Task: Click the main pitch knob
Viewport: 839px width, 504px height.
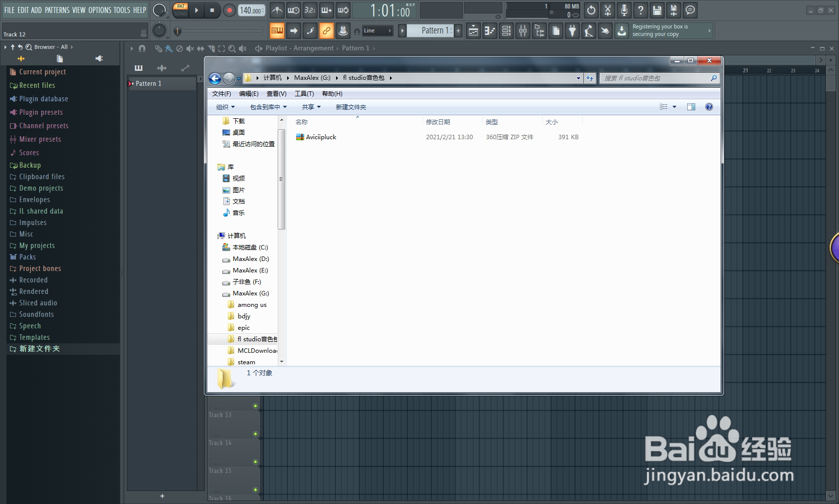Action: coord(159,30)
